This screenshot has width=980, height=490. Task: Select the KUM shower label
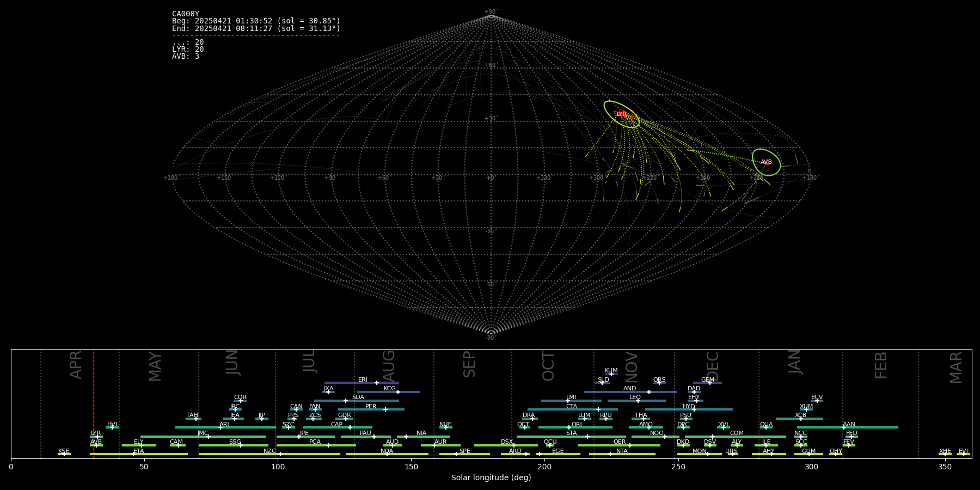(x=611, y=371)
